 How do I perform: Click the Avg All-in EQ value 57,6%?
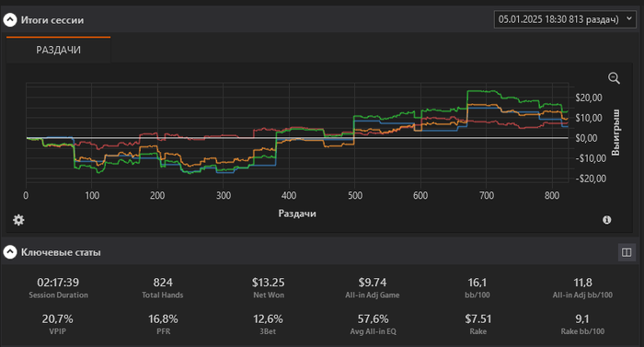coord(373,318)
